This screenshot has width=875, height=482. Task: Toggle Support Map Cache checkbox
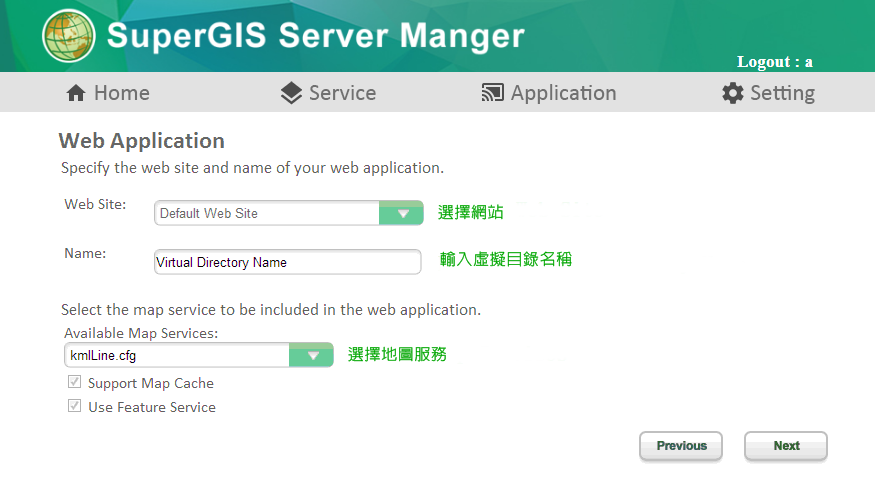coord(74,382)
